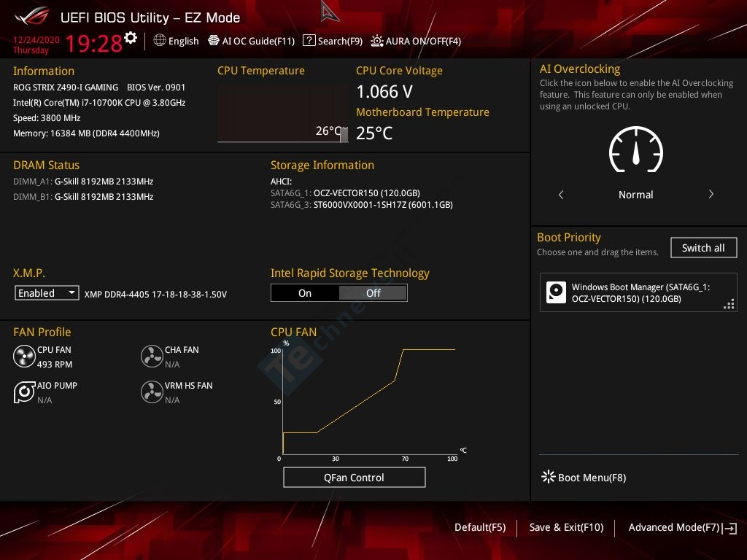Click the Advanced Mode exit arrow icon
This screenshot has width=747, height=560.
(x=730, y=528)
